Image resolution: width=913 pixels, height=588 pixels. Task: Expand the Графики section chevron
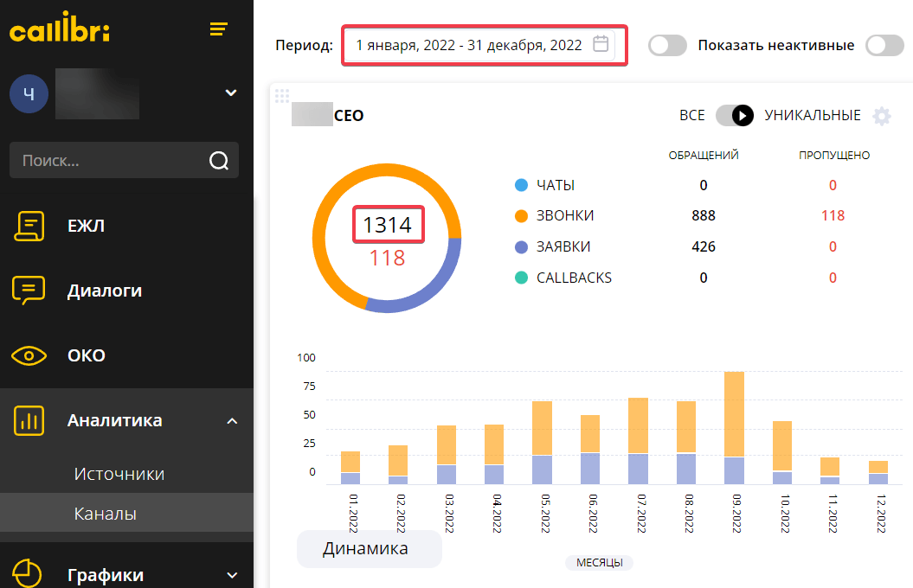[232, 575]
